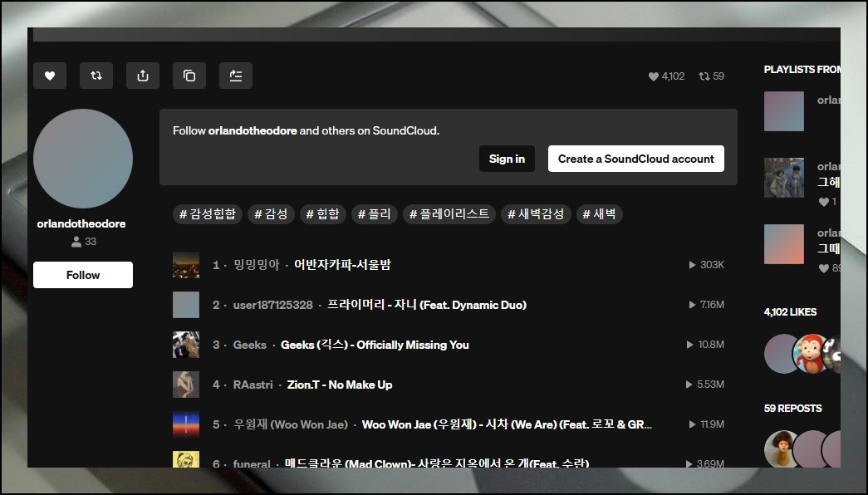This screenshot has height=495, width=868.
Task: Click the 10.8M play count
Action: coord(705,345)
